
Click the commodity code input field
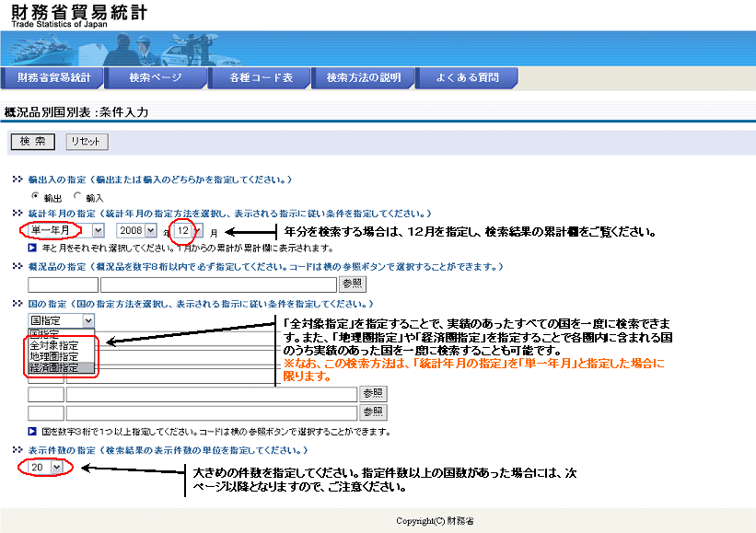point(55,284)
